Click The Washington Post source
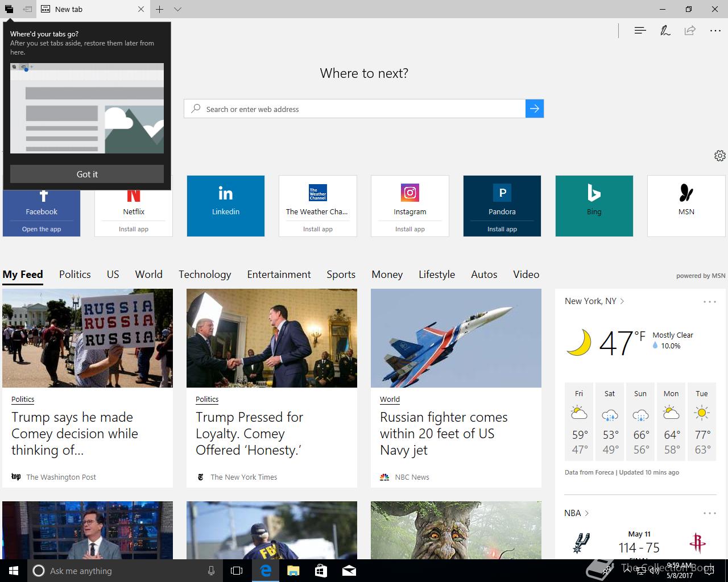 pyautogui.click(x=61, y=477)
